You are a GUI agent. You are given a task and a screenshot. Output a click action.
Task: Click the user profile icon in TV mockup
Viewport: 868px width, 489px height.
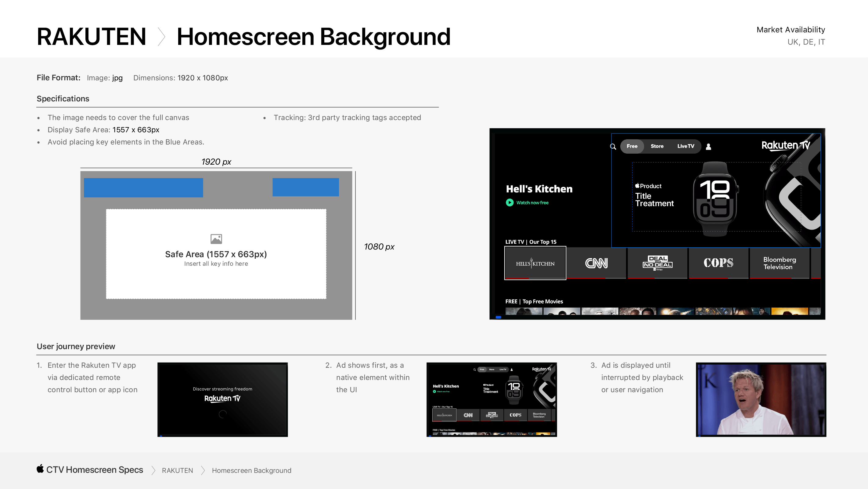tap(708, 147)
